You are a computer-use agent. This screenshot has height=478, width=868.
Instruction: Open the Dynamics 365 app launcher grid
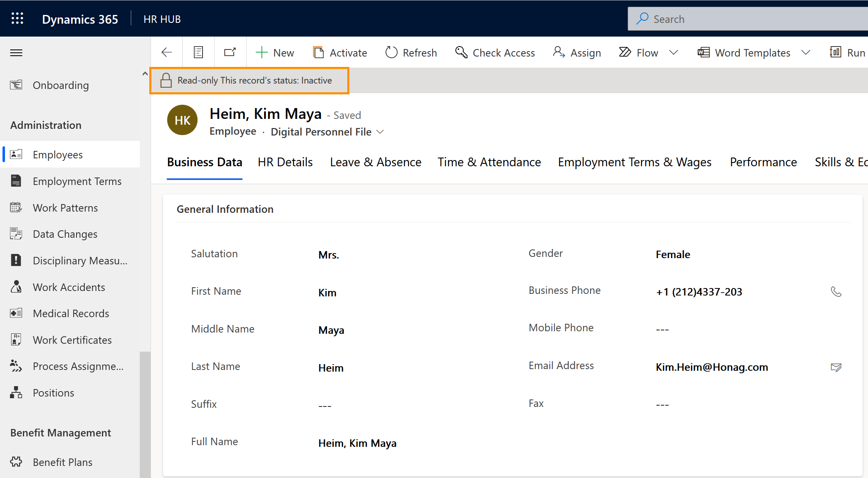click(x=17, y=19)
